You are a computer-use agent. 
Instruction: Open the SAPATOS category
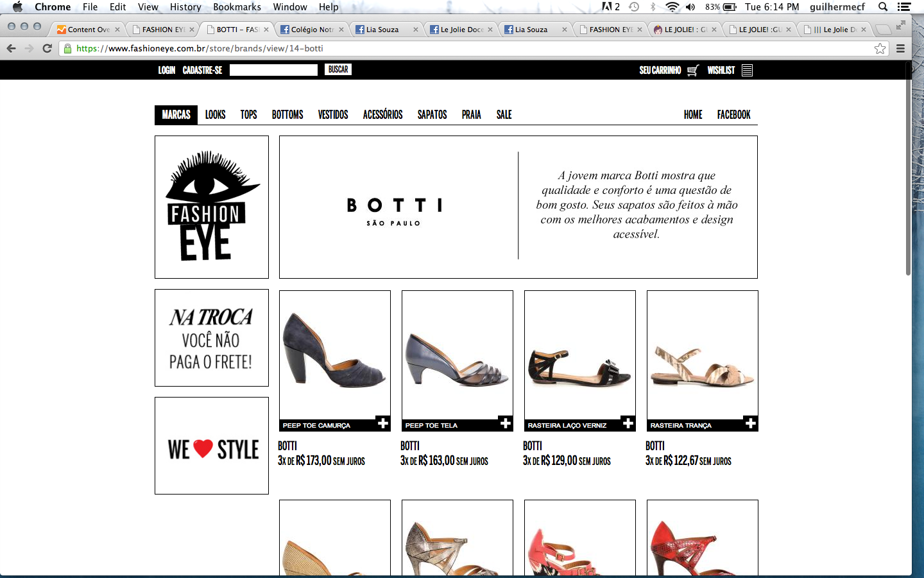tap(432, 115)
